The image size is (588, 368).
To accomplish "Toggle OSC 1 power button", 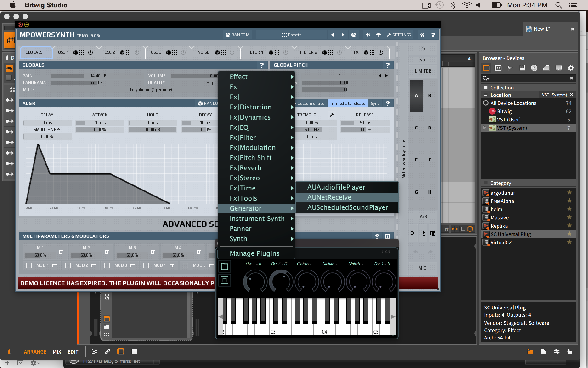I will (90, 52).
